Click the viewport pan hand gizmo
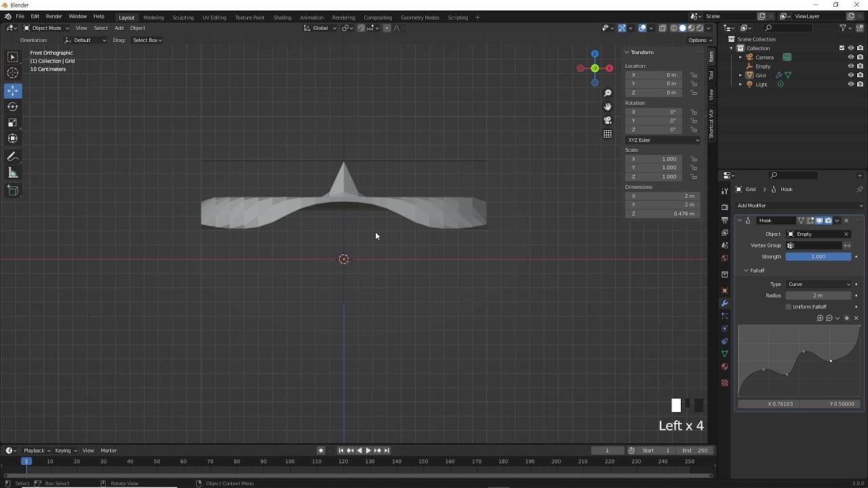The width and height of the screenshot is (868, 488). click(x=608, y=106)
